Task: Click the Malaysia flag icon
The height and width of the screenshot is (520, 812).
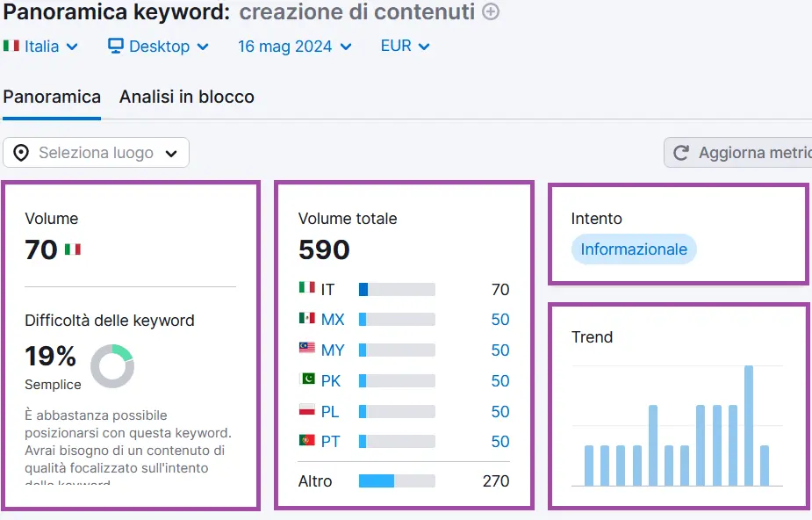Action: tap(306, 350)
